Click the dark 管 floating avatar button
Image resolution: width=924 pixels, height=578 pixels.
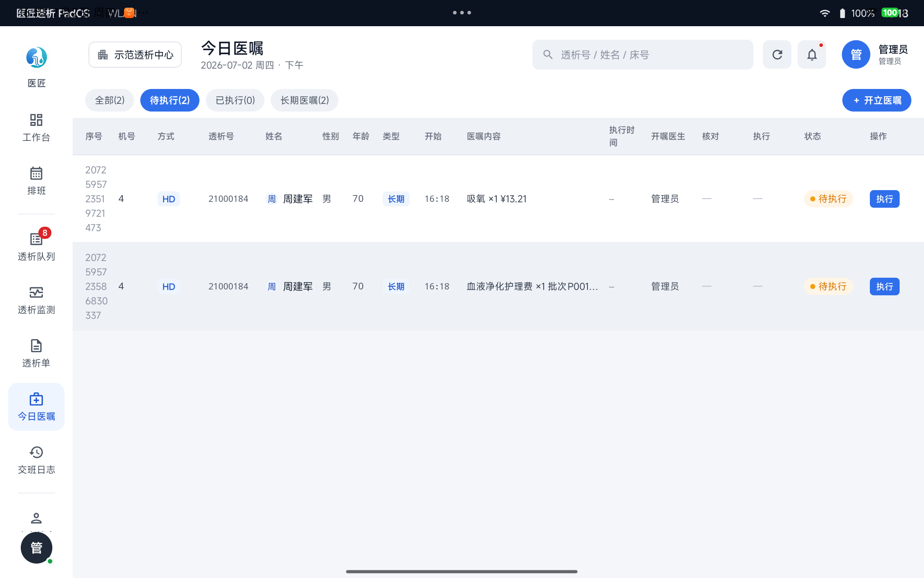pyautogui.click(x=37, y=548)
